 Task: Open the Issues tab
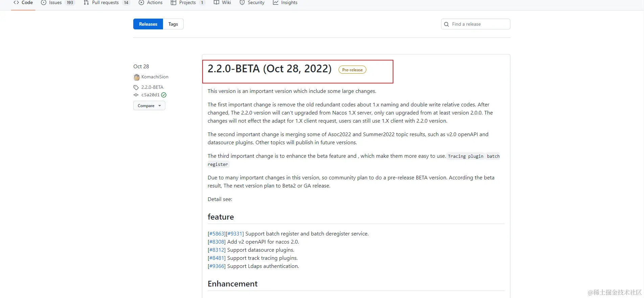point(57,3)
